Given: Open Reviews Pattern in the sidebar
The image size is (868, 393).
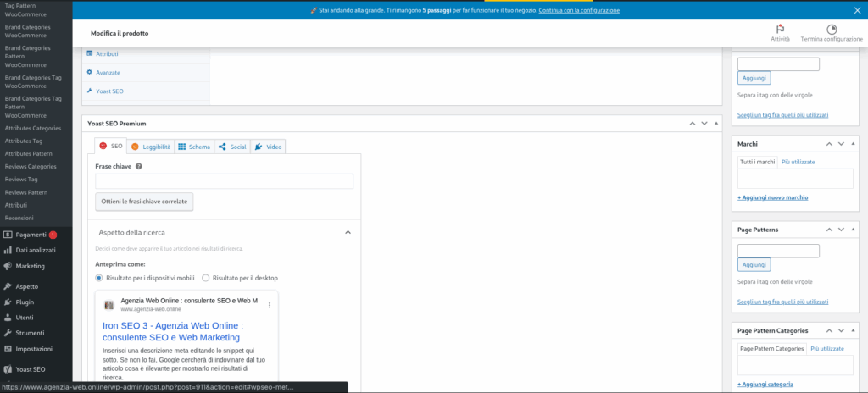Looking at the screenshot, I should coord(26,192).
